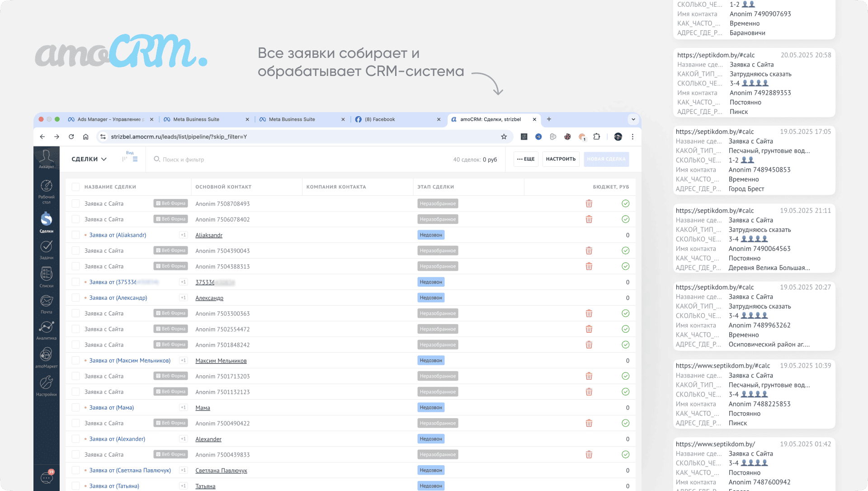This screenshot has width=868, height=491.
Task: Go to Почта in the sidebar
Action: 46,304
